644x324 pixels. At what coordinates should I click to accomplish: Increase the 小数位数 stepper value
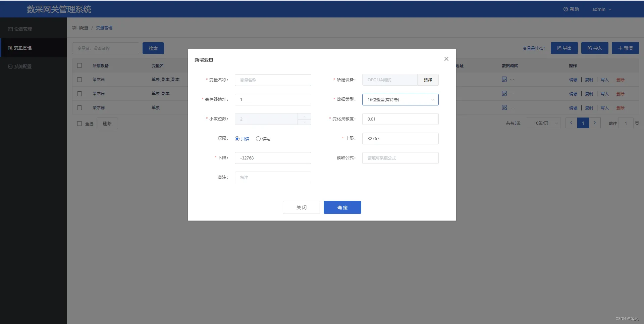(x=305, y=116)
